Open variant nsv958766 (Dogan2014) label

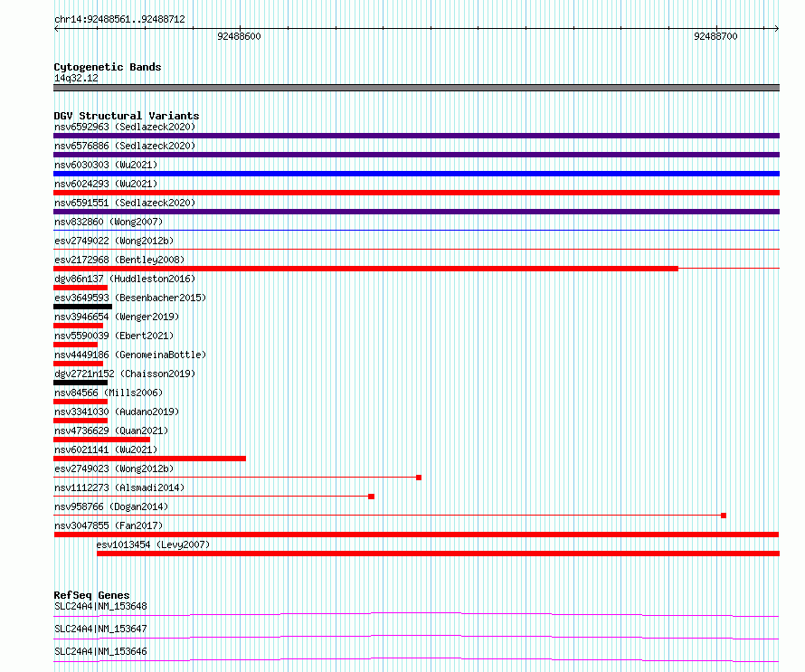[111, 506]
